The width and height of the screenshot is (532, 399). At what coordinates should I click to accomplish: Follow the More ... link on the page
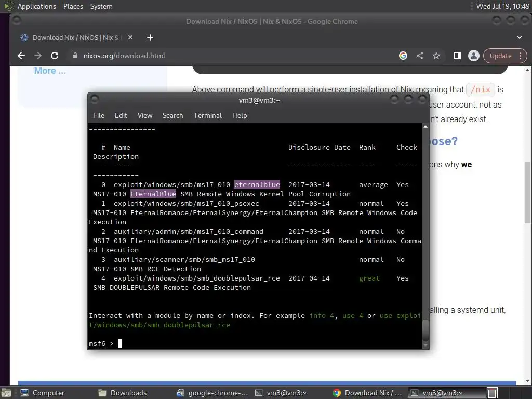50,71
